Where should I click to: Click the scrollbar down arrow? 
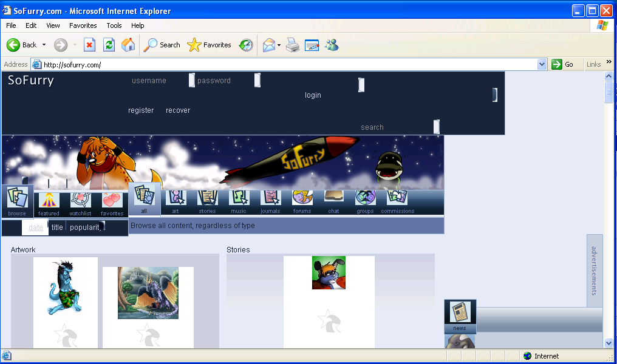coord(608,343)
